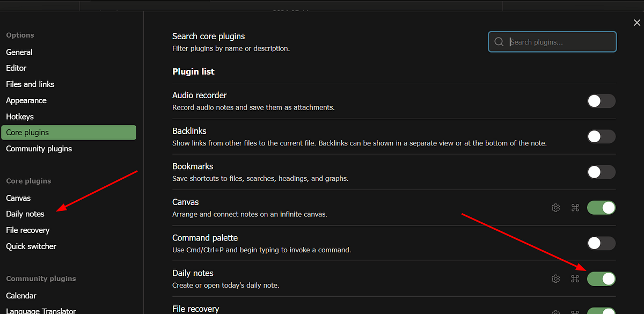Open Canvas hotkeys command icon
The width and height of the screenshot is (644, 314).
tap(575, 208)
